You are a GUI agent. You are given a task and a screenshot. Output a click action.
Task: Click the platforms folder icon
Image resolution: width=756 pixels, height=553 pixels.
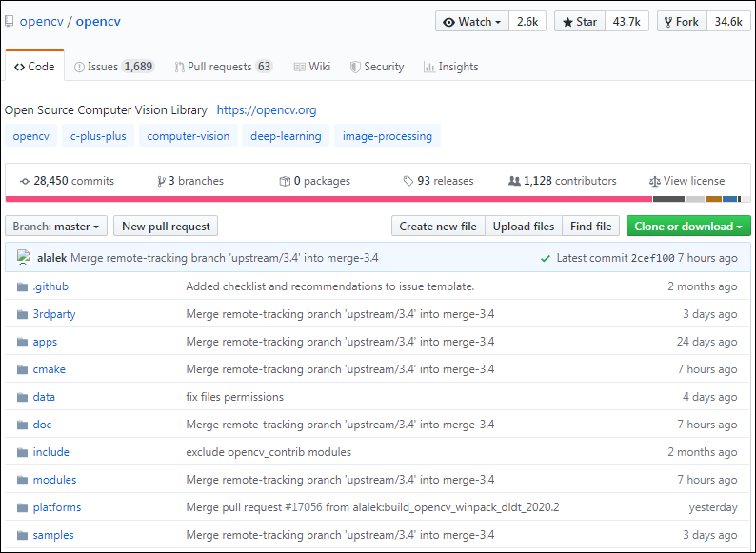[x=22, y=507]
